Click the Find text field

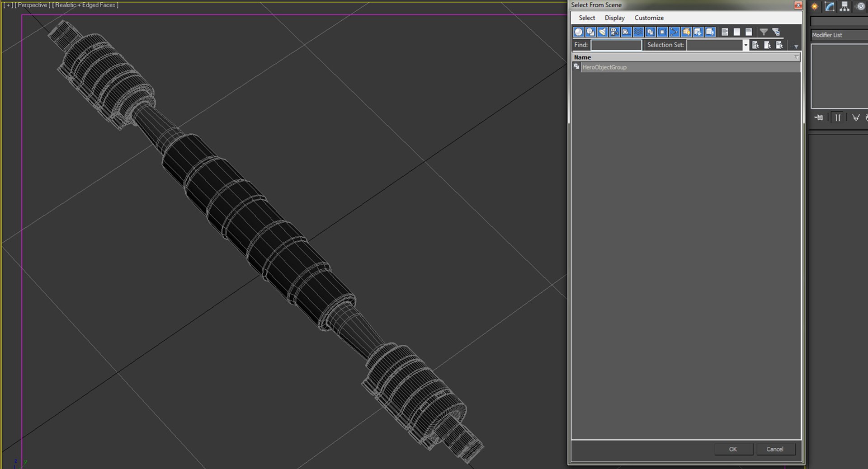coord(616,45)
